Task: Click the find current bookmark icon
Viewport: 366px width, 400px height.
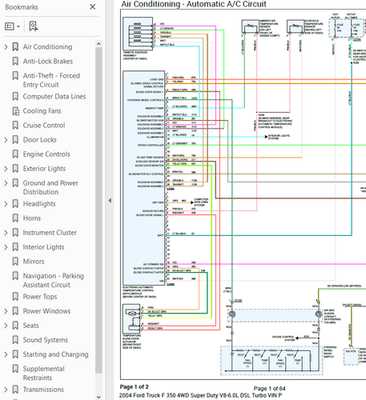Action: pos(33,26)
